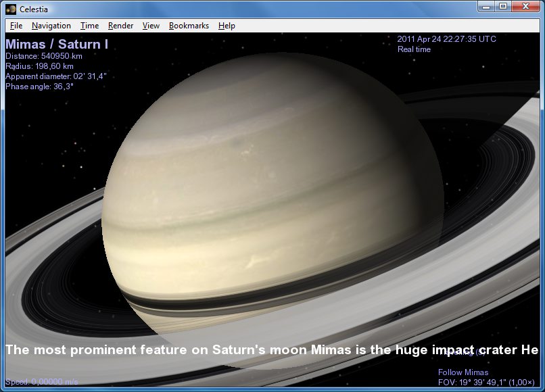
Task: Open the File menu
Action: [x=16, y=26]
